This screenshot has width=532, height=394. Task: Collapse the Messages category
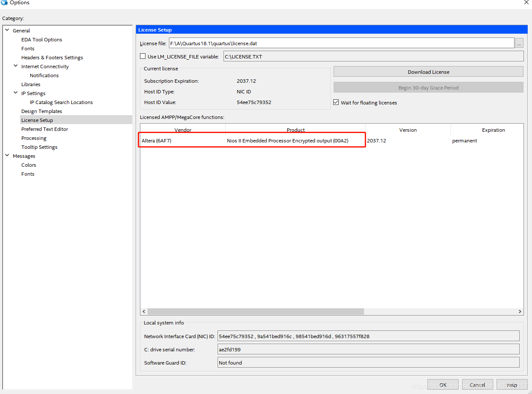tap(7, 156)
